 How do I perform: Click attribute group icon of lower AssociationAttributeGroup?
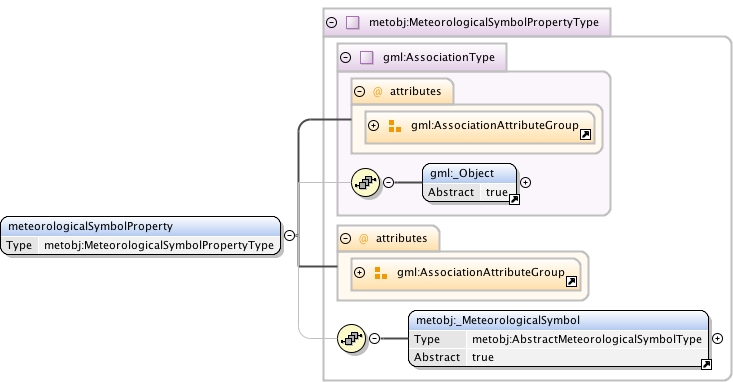coord(381,273)
